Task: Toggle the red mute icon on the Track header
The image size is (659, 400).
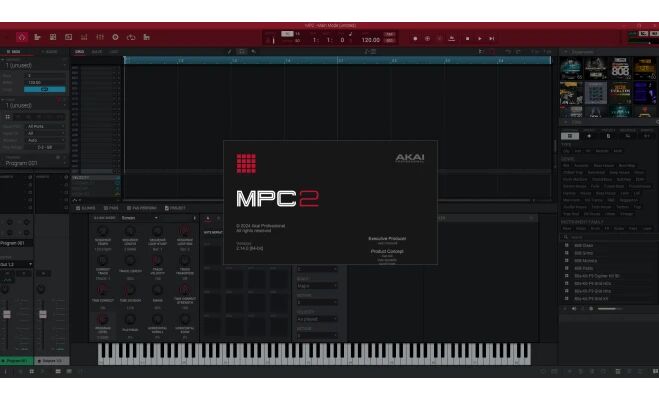Action: [x=59, y=100]
